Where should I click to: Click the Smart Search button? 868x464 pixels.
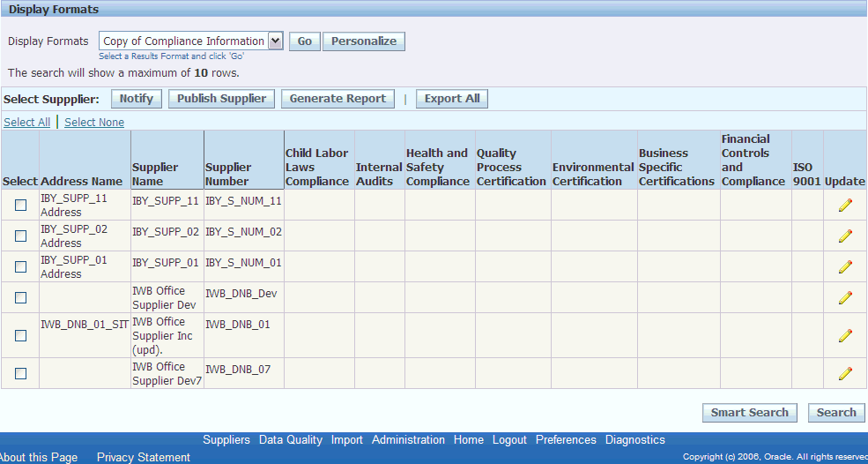[750, 413]
